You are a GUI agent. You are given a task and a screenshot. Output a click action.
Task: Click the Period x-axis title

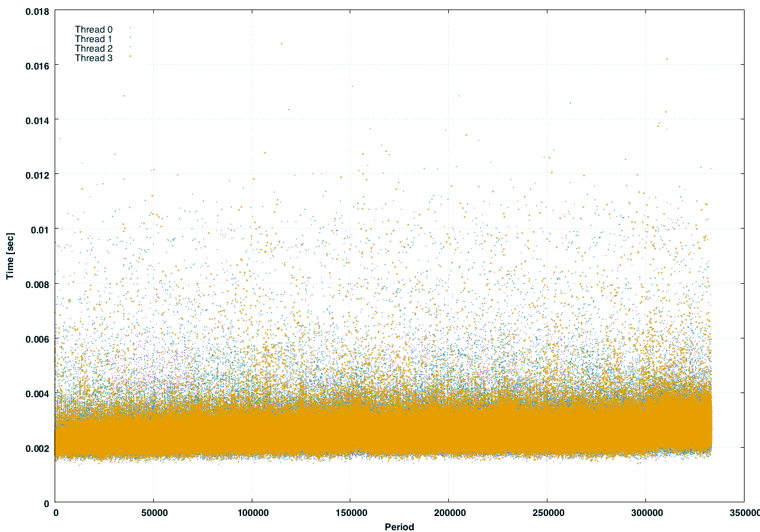(400, 526)
